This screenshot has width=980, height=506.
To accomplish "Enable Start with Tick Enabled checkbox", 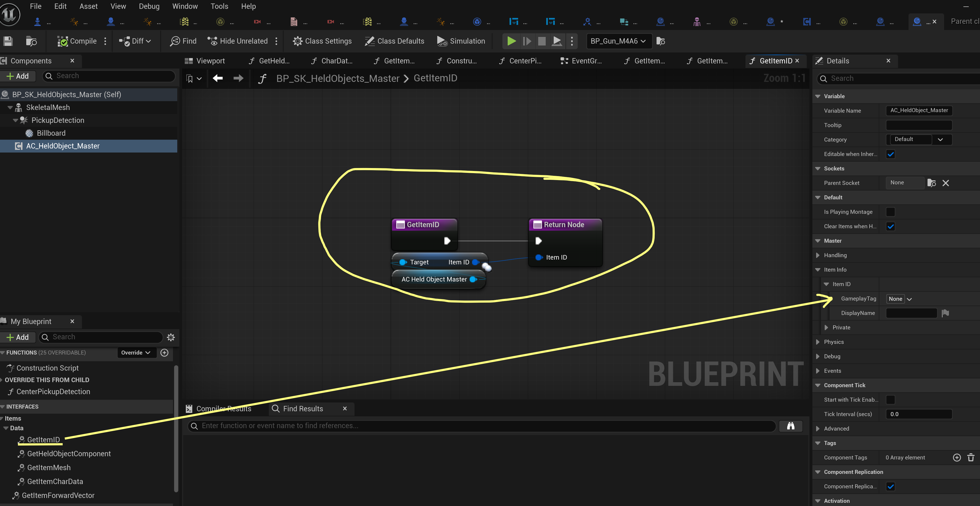I will coord(890,400).
